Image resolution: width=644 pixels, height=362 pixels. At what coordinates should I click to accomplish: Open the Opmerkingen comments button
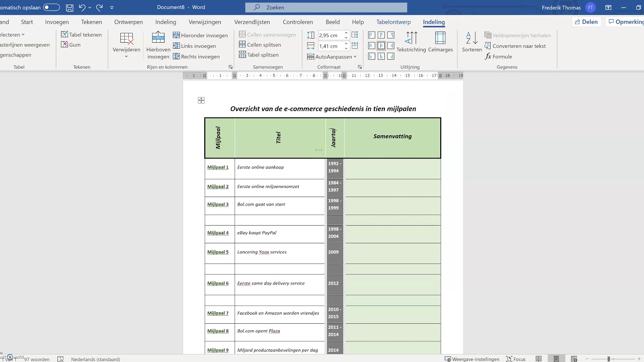click(625, 22)
